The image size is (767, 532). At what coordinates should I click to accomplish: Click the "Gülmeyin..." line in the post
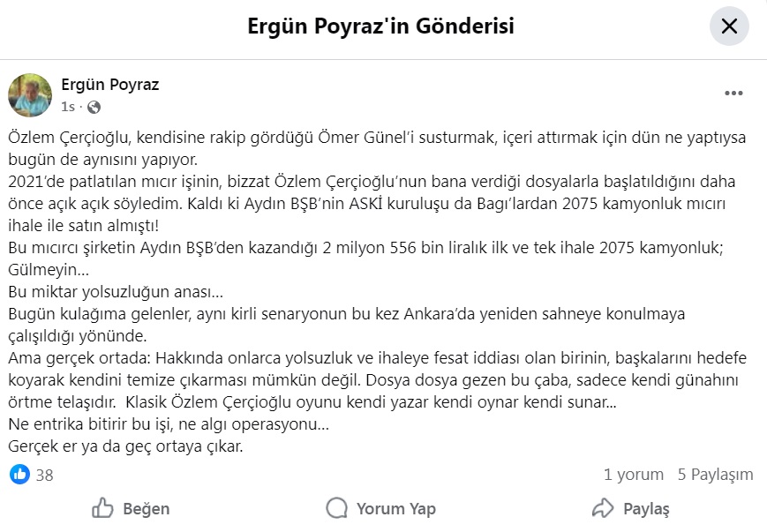click(x=49, y=268)
